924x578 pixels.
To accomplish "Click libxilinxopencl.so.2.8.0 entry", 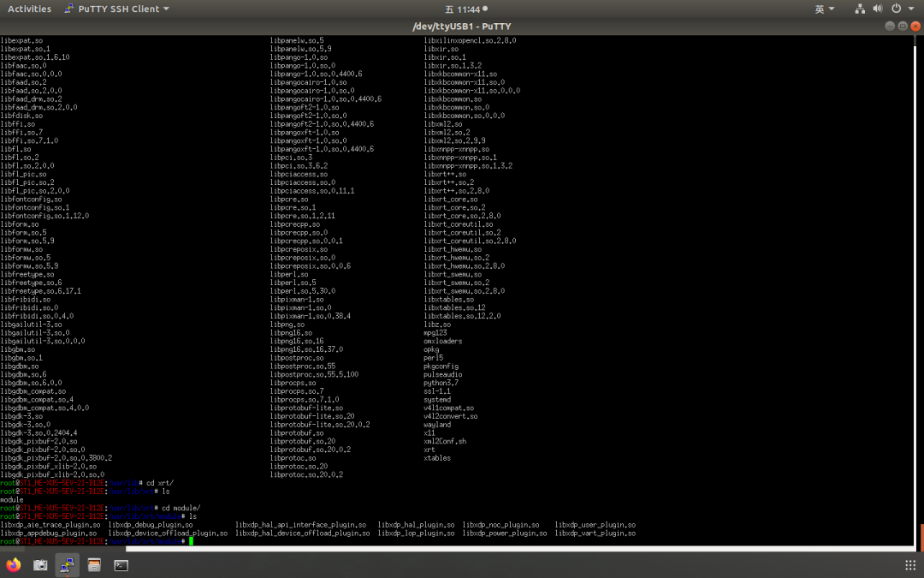I will point(471,41).
